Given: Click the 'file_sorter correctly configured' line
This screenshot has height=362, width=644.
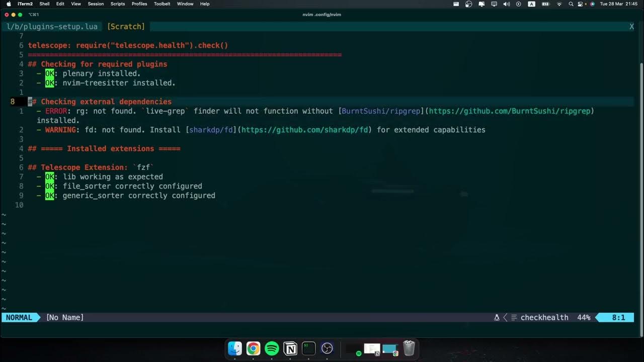Looking at the screenshot, I should (119, 186).
